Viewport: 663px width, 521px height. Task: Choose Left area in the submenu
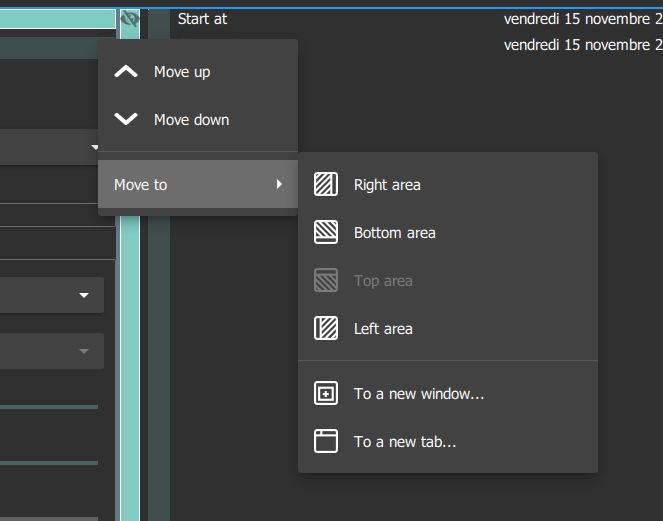383,329
